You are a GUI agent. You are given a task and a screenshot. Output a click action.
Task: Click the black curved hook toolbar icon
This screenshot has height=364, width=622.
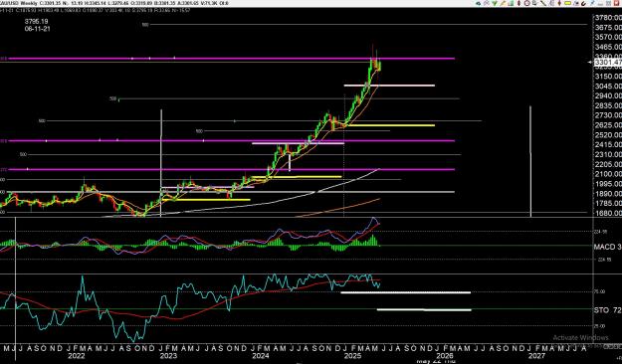click(584, 4)
